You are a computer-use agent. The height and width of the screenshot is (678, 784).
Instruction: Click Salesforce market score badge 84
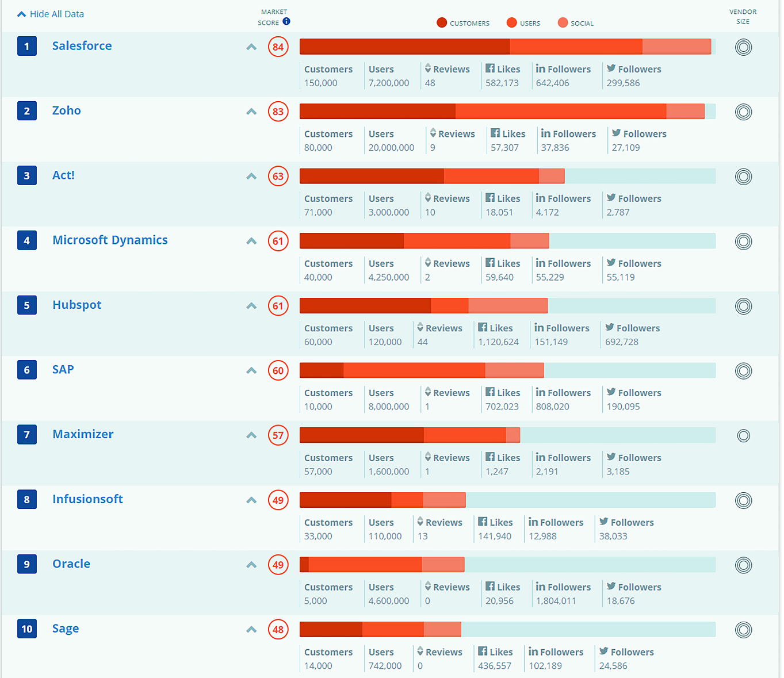[x=278, y=47]
